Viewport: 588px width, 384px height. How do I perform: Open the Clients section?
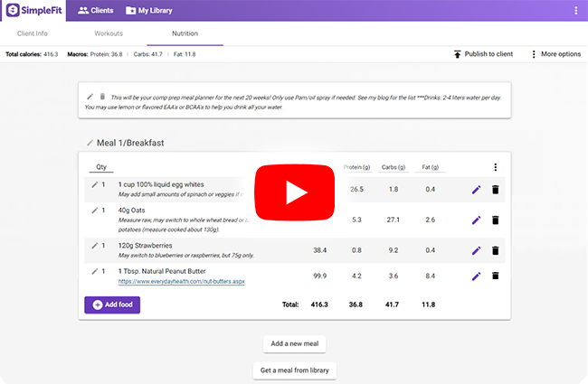pos(96,11)
